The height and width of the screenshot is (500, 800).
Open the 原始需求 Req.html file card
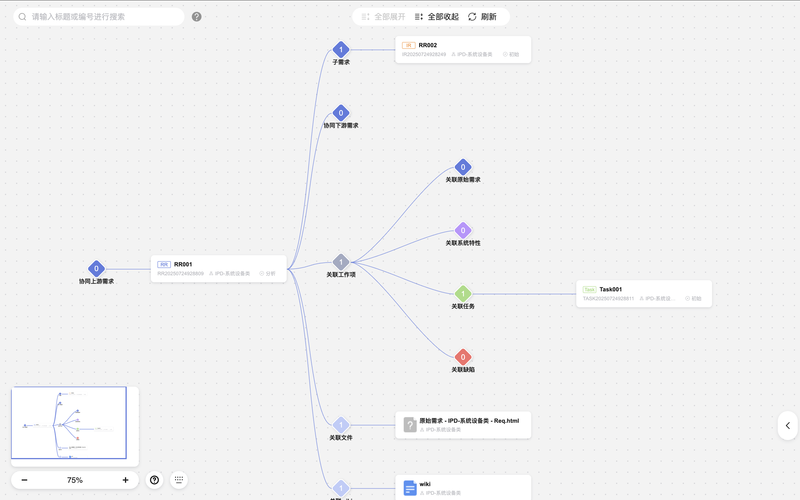point(463,424)
